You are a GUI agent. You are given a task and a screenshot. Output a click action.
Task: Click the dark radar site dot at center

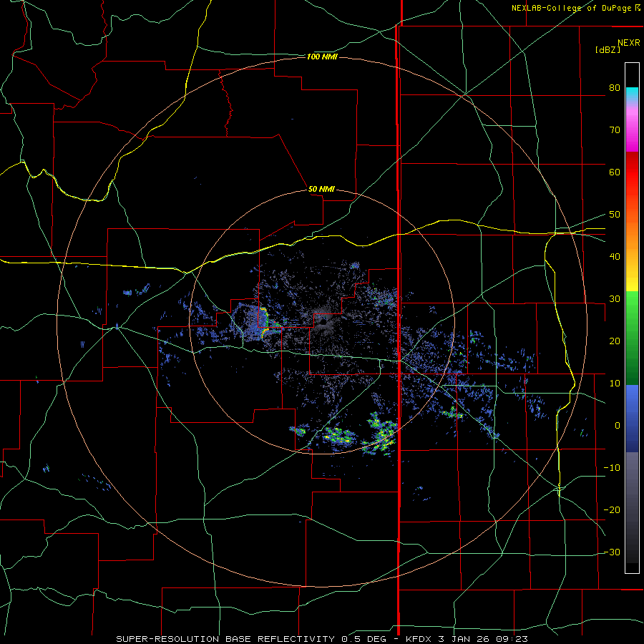[x=323, y=323]
